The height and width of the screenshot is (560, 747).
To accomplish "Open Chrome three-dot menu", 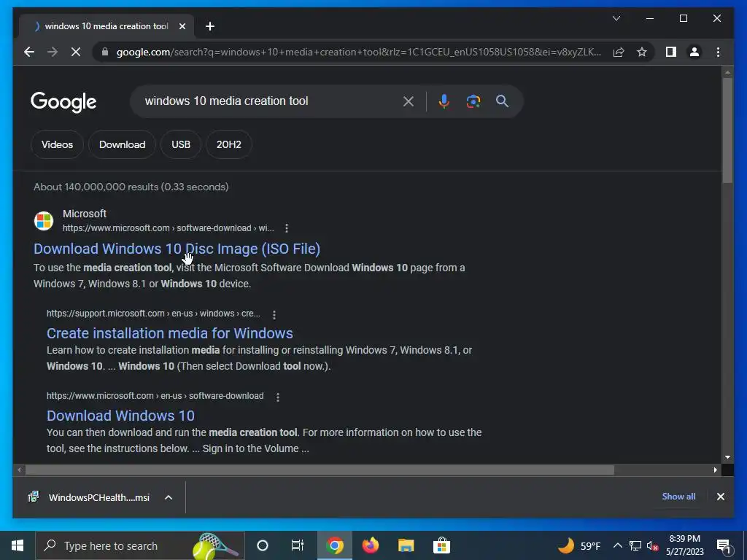I will [718, 52].
